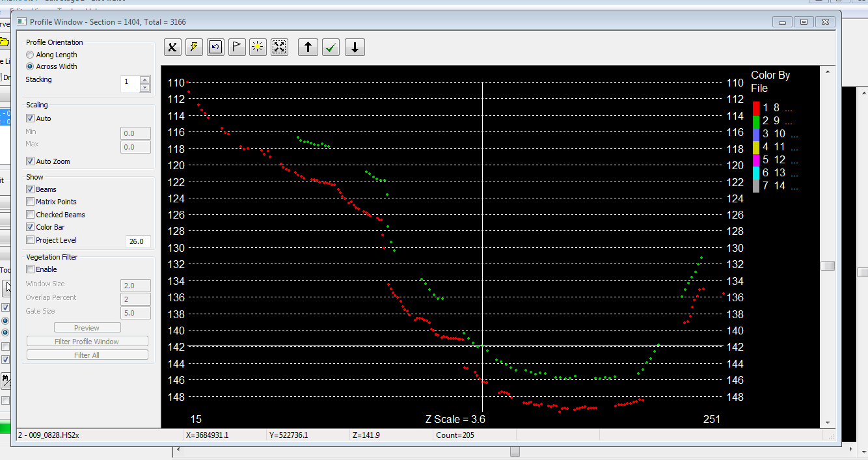Click the profile vertical scrollbar up arrow
Viewport: 868px width, 460px height.
click(x=828, y=72)
